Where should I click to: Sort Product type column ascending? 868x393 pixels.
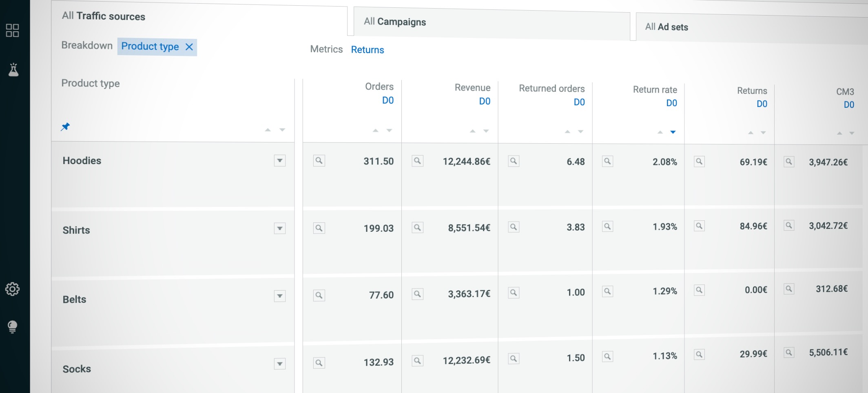[x=268, y=130]
